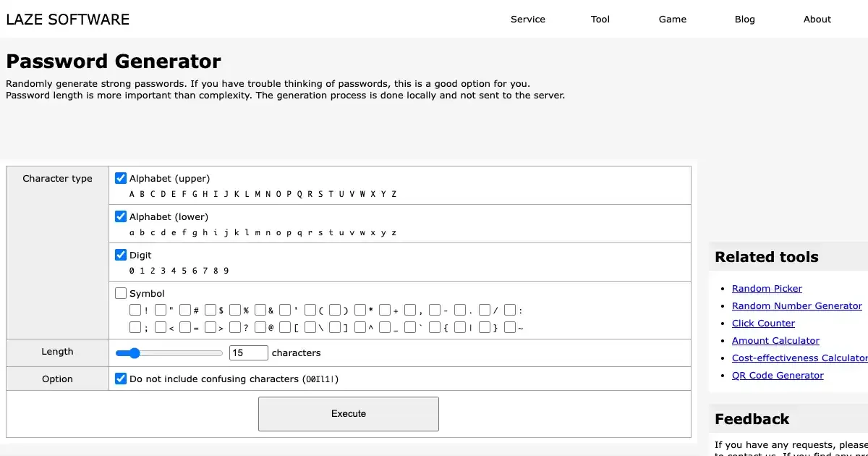Toggle the Digit checkbox

[x=121, y=255]
